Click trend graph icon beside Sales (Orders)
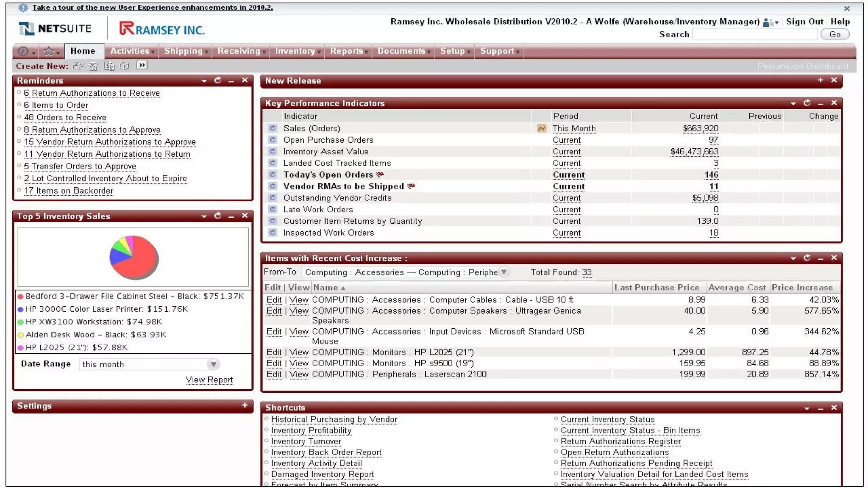Viewport: 868px width, 488px height. 541,128
